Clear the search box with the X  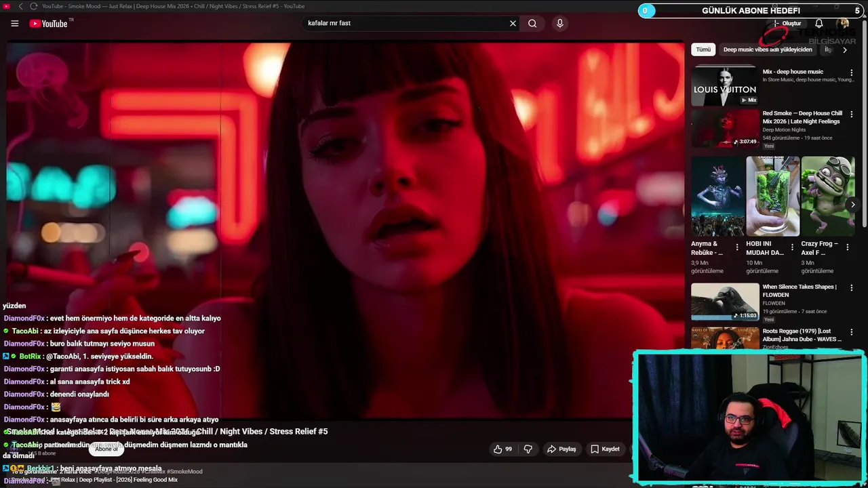coord(513,23)
